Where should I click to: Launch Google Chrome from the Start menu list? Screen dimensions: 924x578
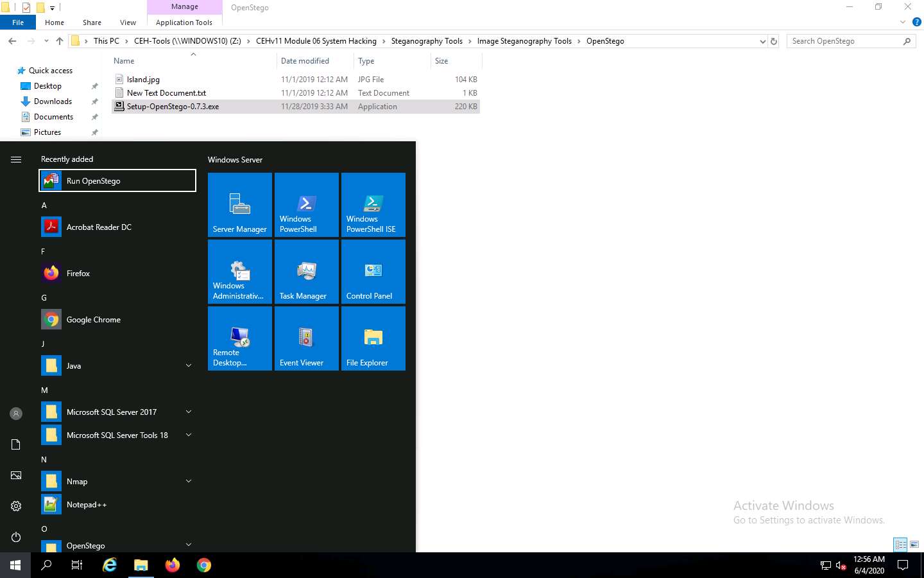pyautogui.click(x=117, y=319)
